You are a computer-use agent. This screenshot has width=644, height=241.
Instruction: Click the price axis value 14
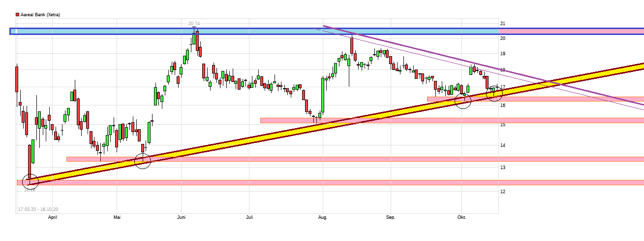click(503, 145)
